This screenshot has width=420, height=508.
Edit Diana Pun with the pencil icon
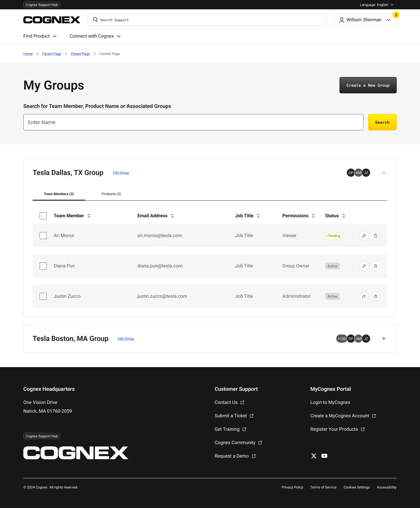[364, 266]
